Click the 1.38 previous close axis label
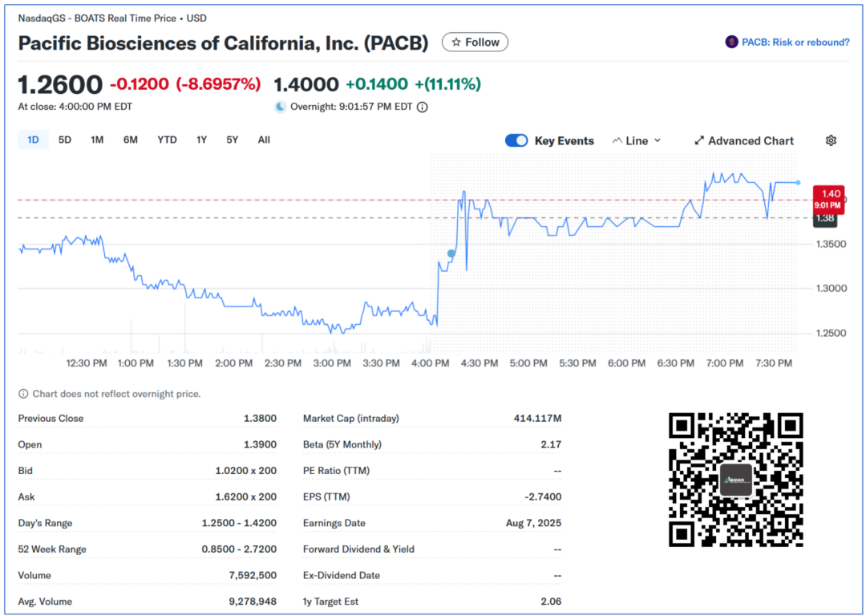The image size is (866, 616). [x=824, y=218]
